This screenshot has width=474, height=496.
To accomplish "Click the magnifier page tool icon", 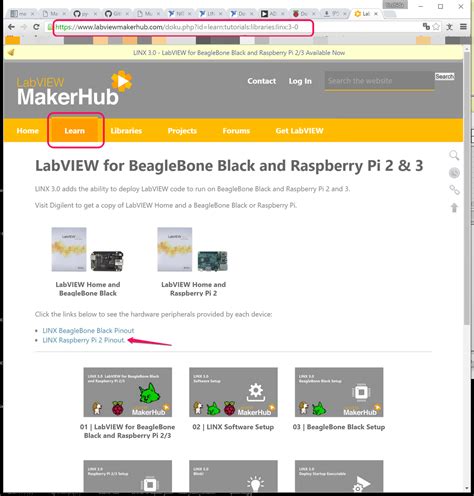I will [454, 155].
